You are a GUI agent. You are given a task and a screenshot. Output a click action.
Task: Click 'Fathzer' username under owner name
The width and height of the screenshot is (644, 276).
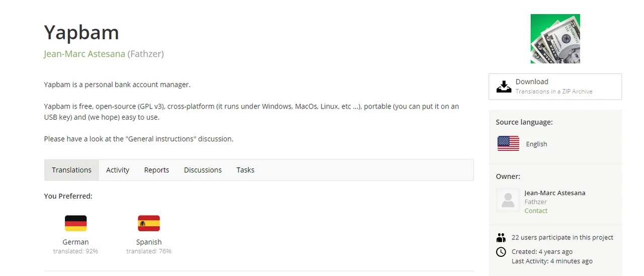[536, 202]
